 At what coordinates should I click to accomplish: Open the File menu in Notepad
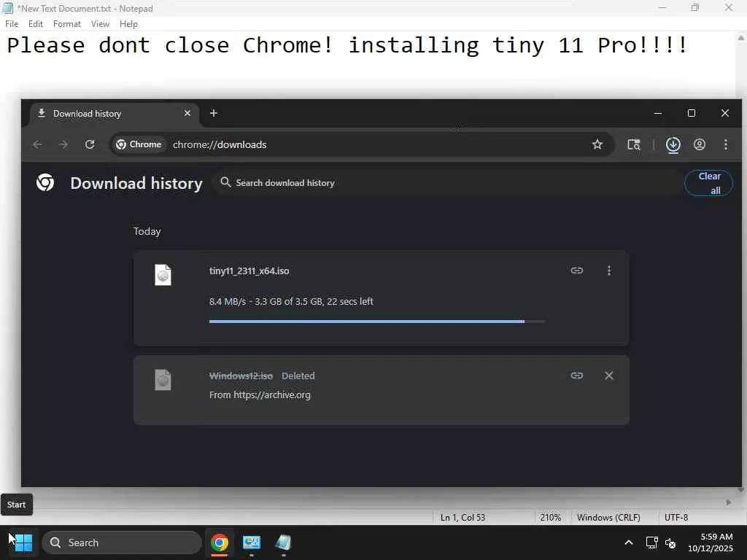pos(12,24)
